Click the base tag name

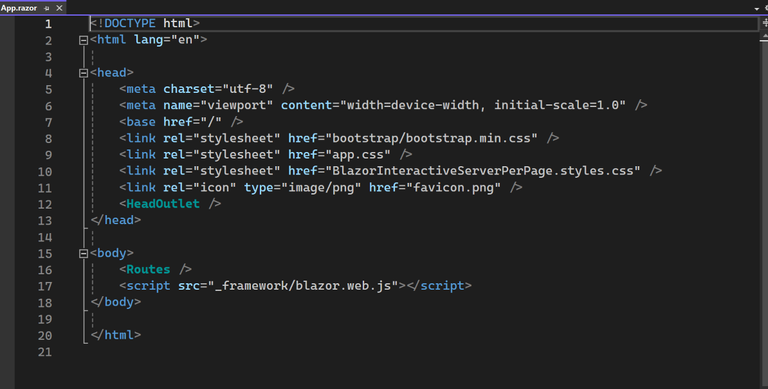(141, 122)
